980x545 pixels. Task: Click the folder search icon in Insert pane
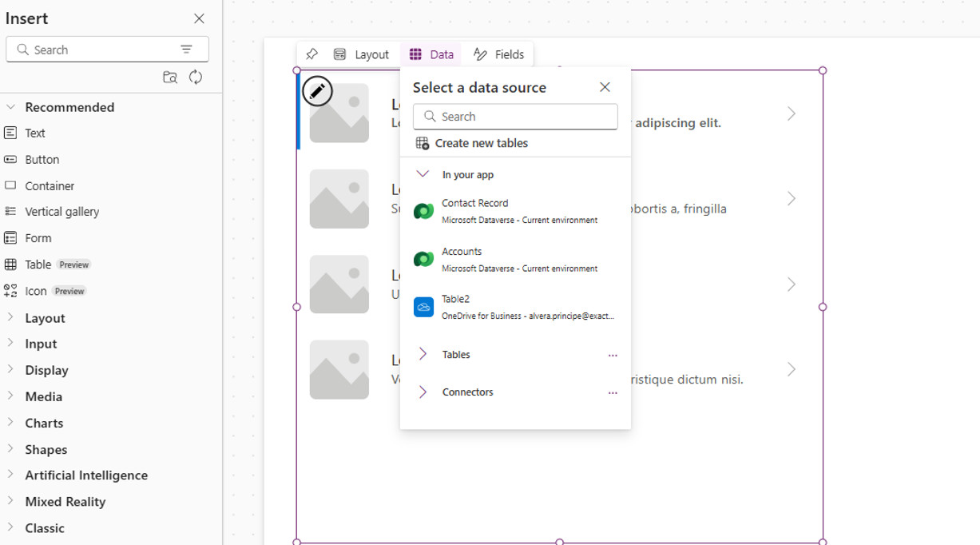[170, 77]
